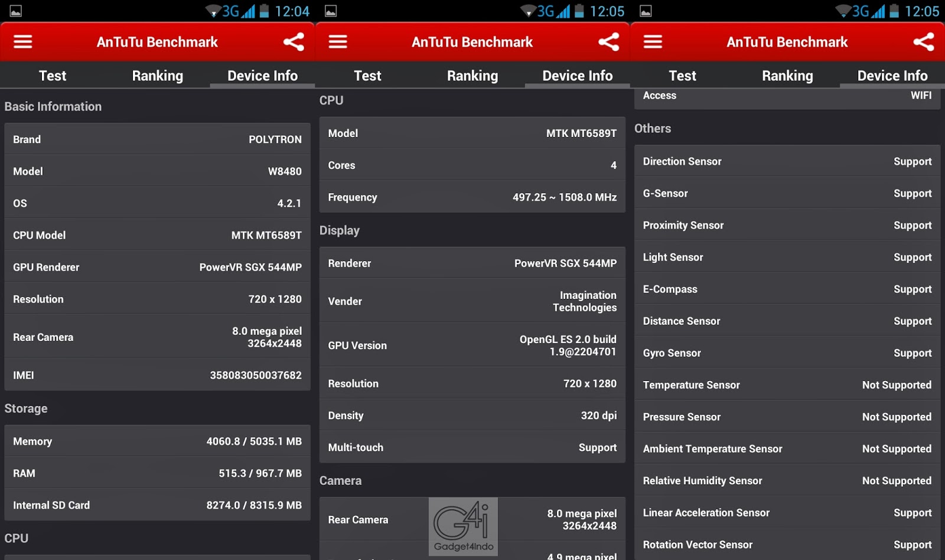Tap the Wi-Fi status icon in the right screen's status bar
Viewport: 945px width, 560px height.
coord(843,11)
